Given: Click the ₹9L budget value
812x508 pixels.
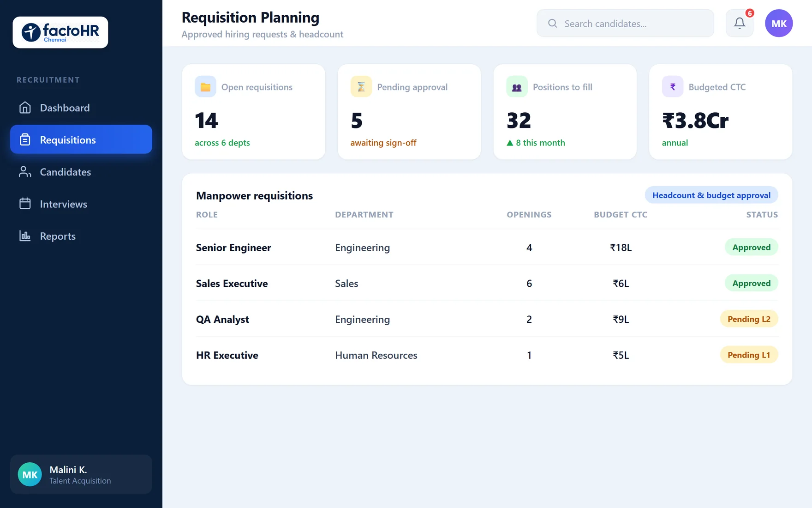Looking at the screenshot, I should tap(621, 320).
